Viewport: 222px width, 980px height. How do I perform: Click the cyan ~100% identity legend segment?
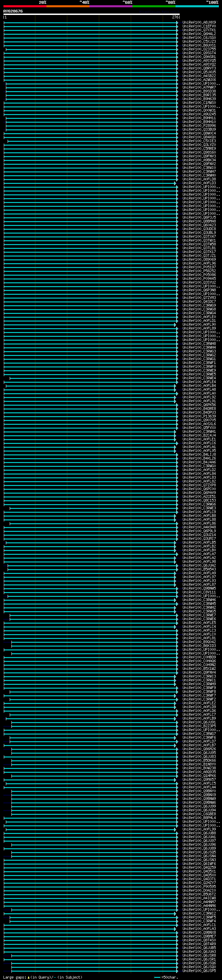point(197,6)
